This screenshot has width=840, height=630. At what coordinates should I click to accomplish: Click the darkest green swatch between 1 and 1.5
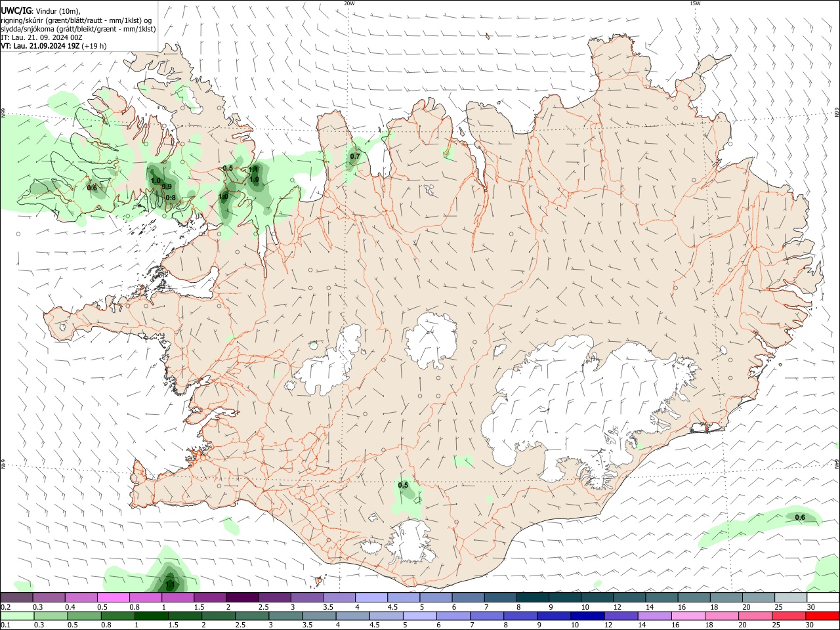pyautogui.click(x=152, y=616)
